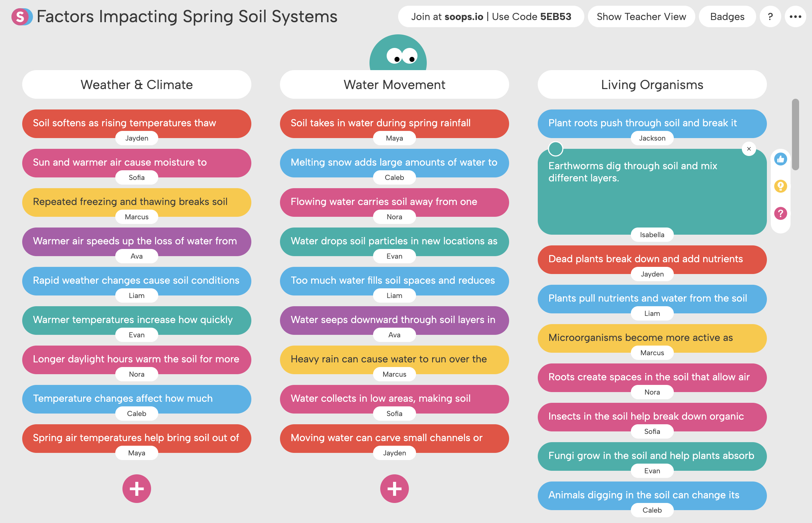The width and height of the screenshot is (812, 523).
Task: Select the Water Movement column header
Action: point(394,85)
